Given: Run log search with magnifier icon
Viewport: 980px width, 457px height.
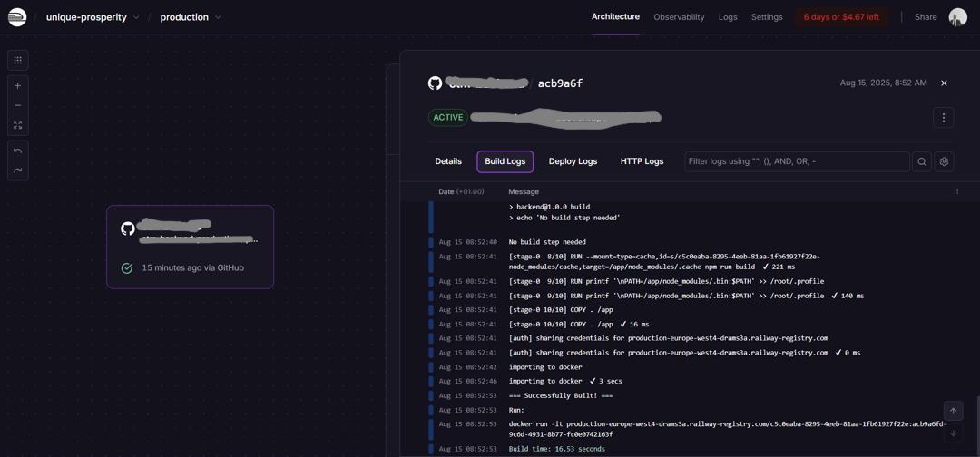Looking at the screenshot, I should click(x=922, y=161).
